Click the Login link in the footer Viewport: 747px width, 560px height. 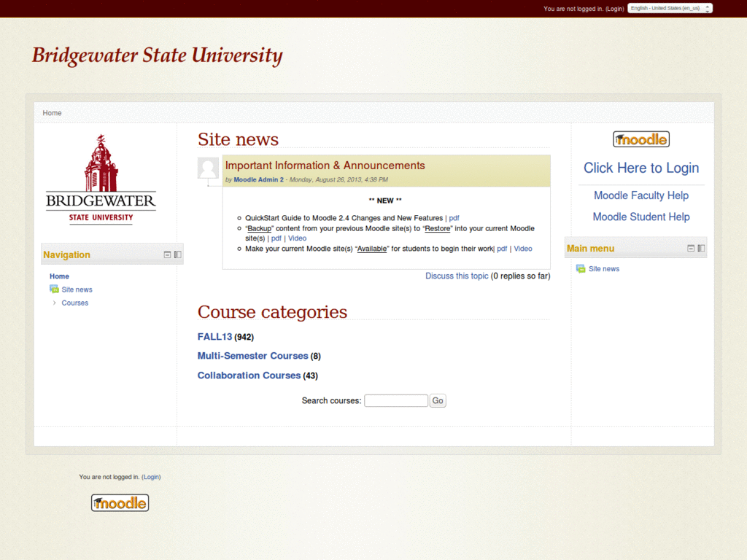click(151, 477)
